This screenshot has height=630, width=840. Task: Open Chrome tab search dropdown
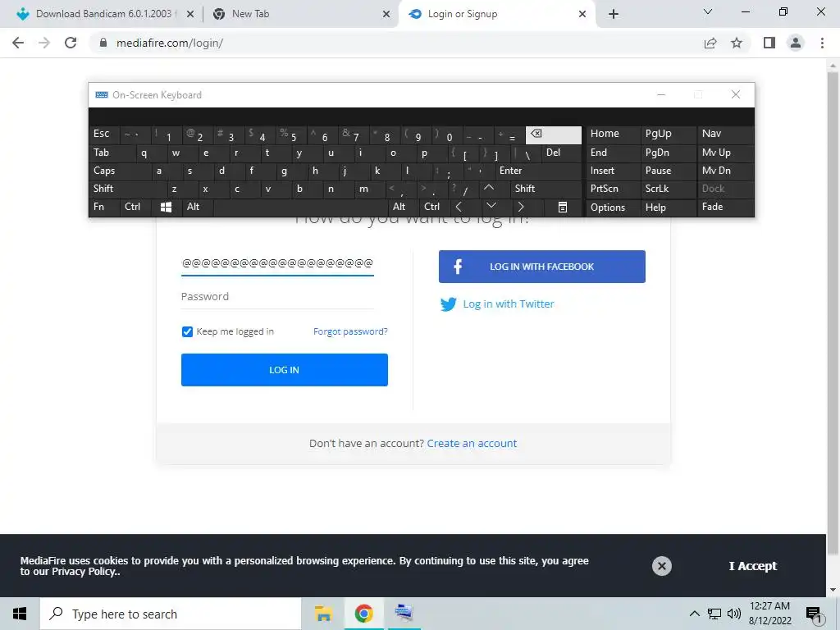click(x=708, y=11)
